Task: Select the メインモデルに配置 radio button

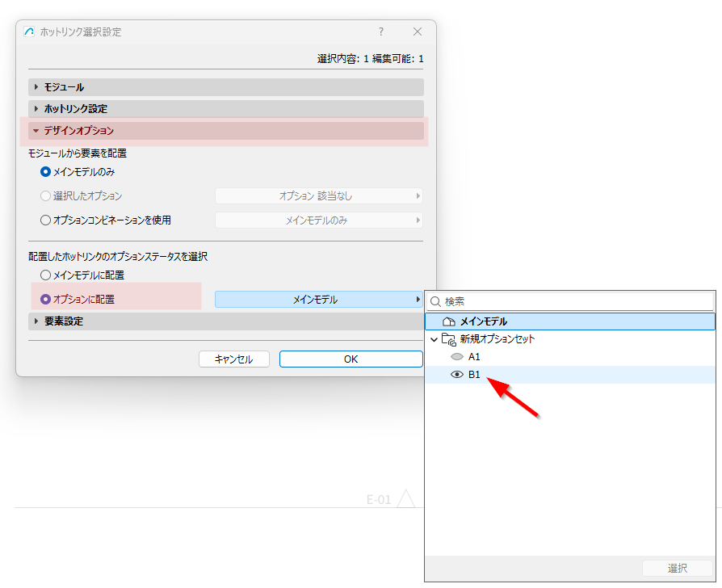Action: (x=45, y=275)
